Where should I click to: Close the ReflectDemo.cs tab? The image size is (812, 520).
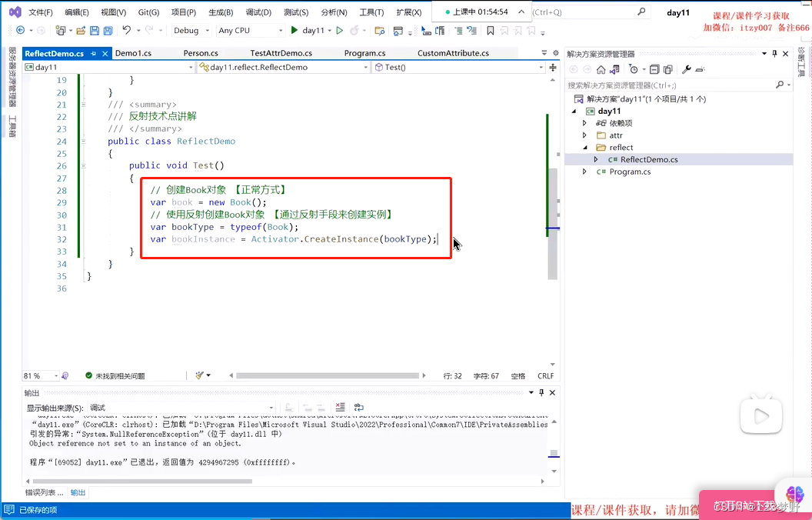tap(105, 53)
